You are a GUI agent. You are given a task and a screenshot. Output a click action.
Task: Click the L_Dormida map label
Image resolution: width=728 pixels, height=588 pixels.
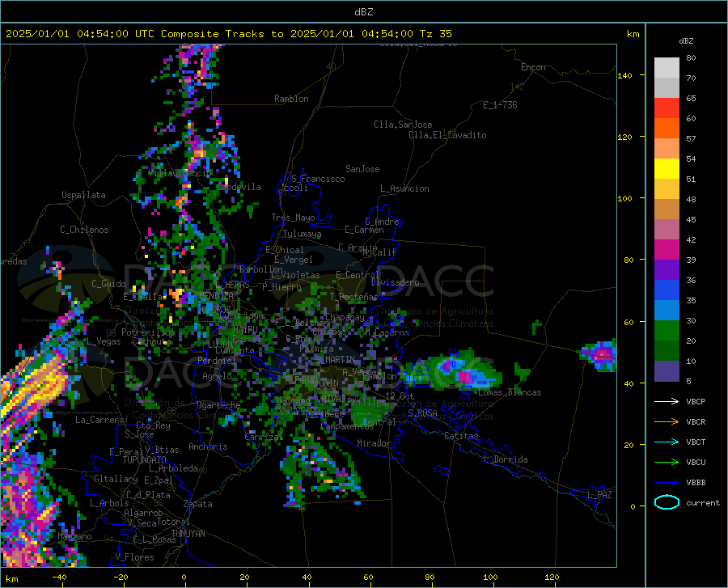[x=505, y=459]
